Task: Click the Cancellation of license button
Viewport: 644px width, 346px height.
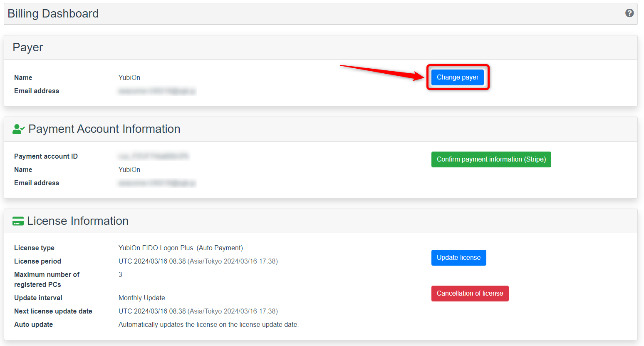Action: tap(470, 294)
